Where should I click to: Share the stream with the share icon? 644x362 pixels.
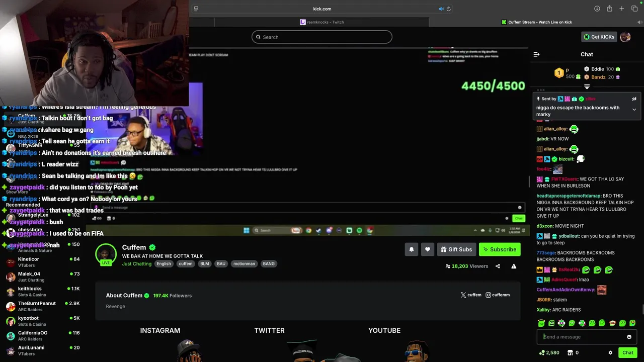pos(498,266)
